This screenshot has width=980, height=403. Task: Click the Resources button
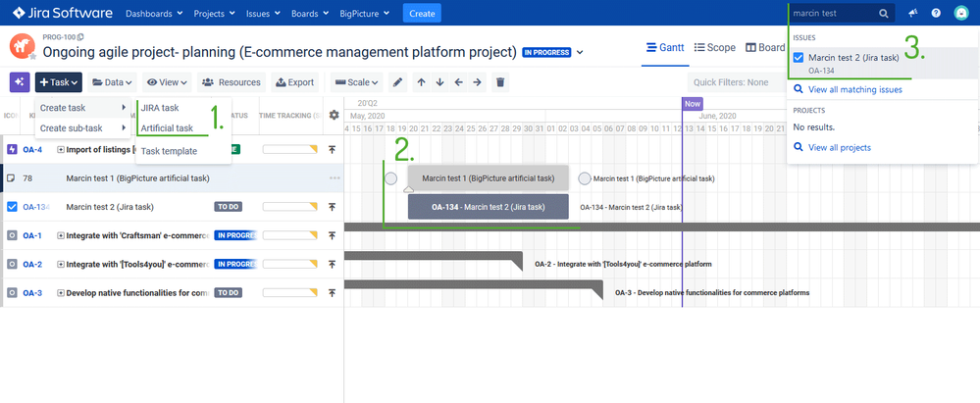(232, 82)
